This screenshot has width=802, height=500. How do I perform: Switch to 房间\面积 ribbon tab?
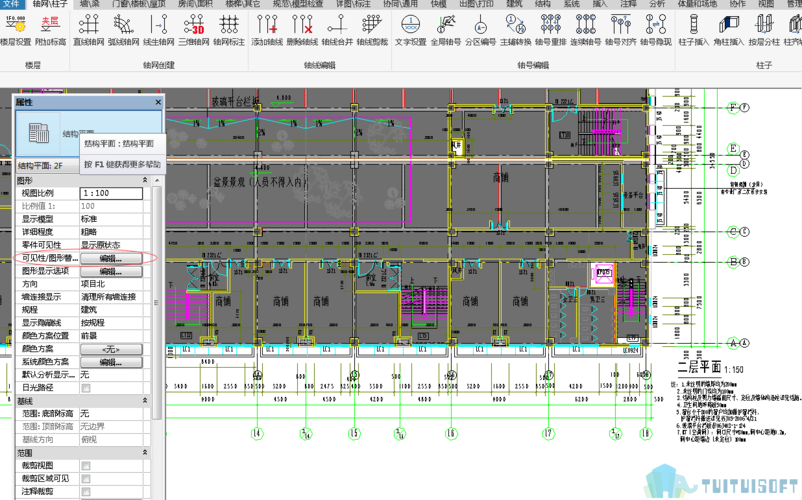pos(197,4)
